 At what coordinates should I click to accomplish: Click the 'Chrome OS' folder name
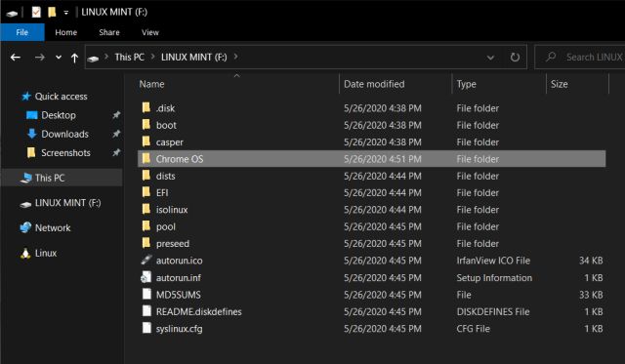point(180,159)
